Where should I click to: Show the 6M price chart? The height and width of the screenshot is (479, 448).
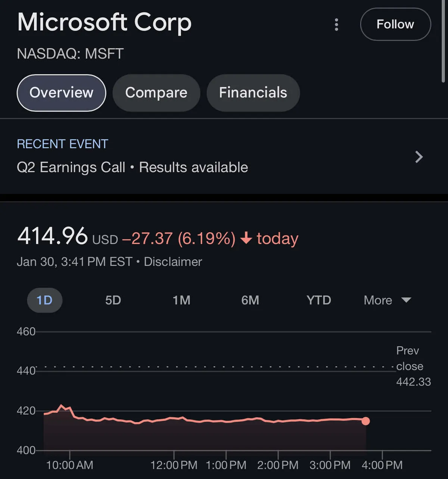coord(250,300)
